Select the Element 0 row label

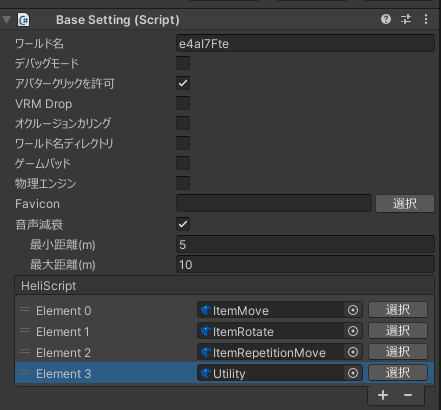(x=64, y=311)
